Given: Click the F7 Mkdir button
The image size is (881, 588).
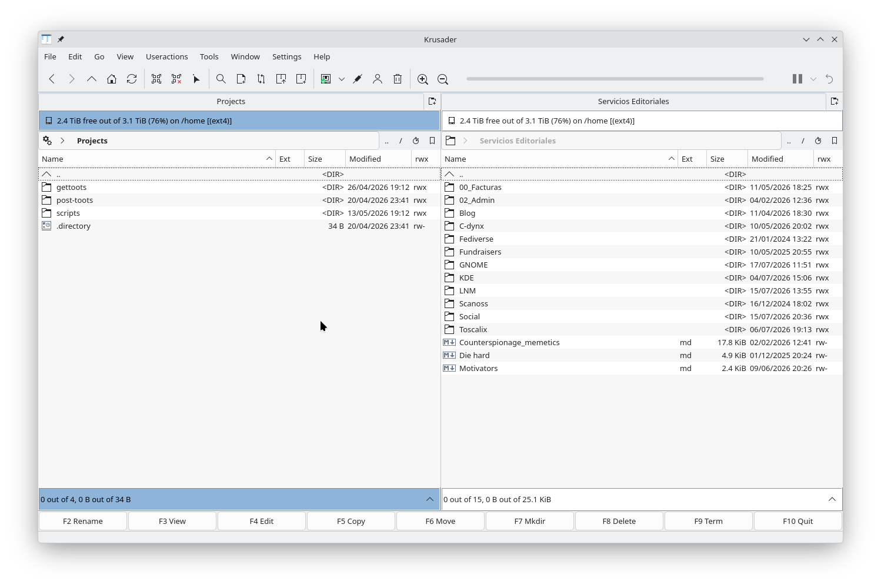Looking at the screenshot, I should [x=530, y=521].
